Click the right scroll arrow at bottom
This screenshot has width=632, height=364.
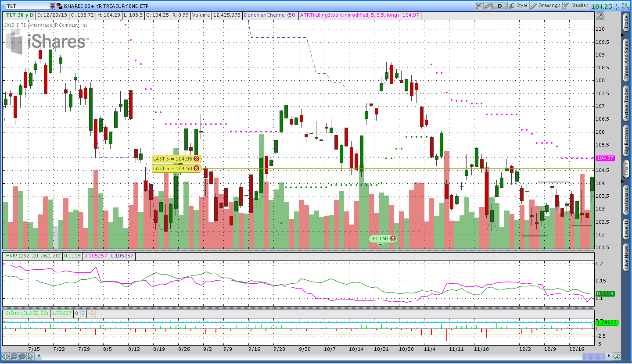[609, 356]
